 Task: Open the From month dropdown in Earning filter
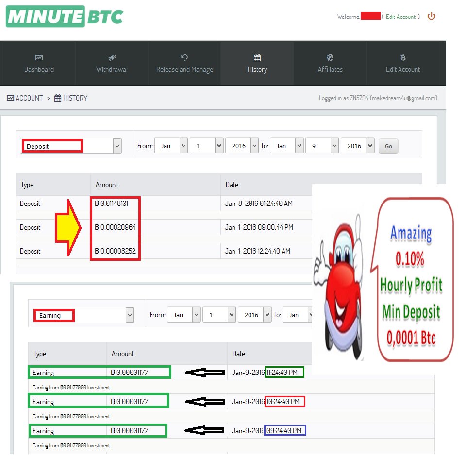pos(184,315)
